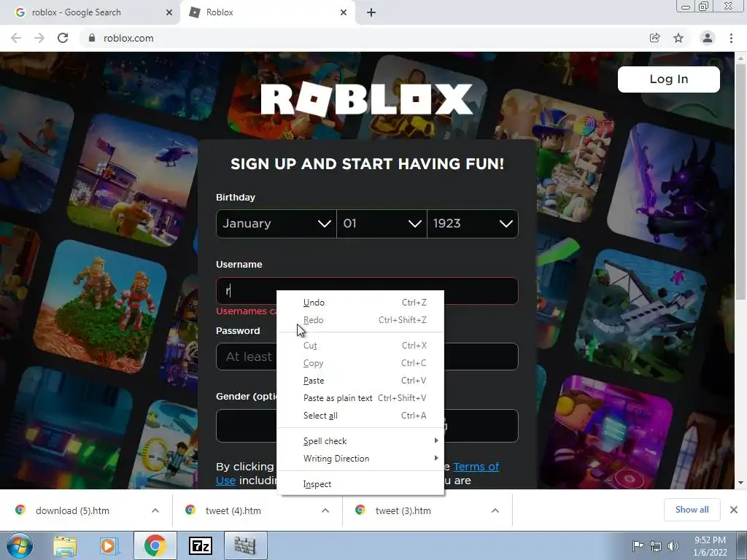
Task: Select Copy in the context menu
Action: click(360, 363)
